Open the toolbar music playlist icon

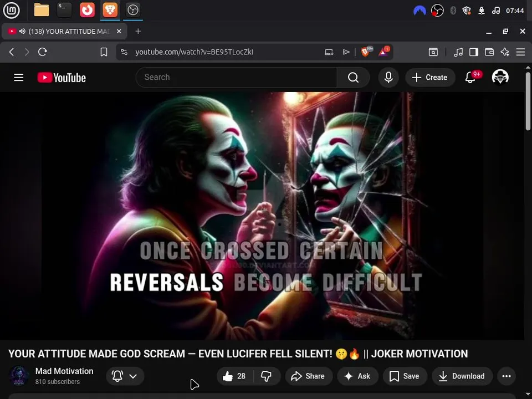click(x=458, y=52)
